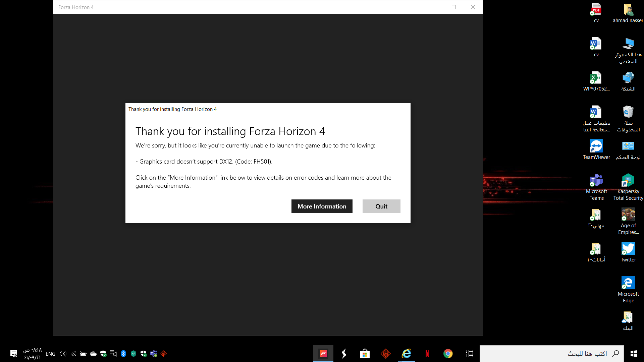Open the Action Center notifications icon

[x=14, y=354]
